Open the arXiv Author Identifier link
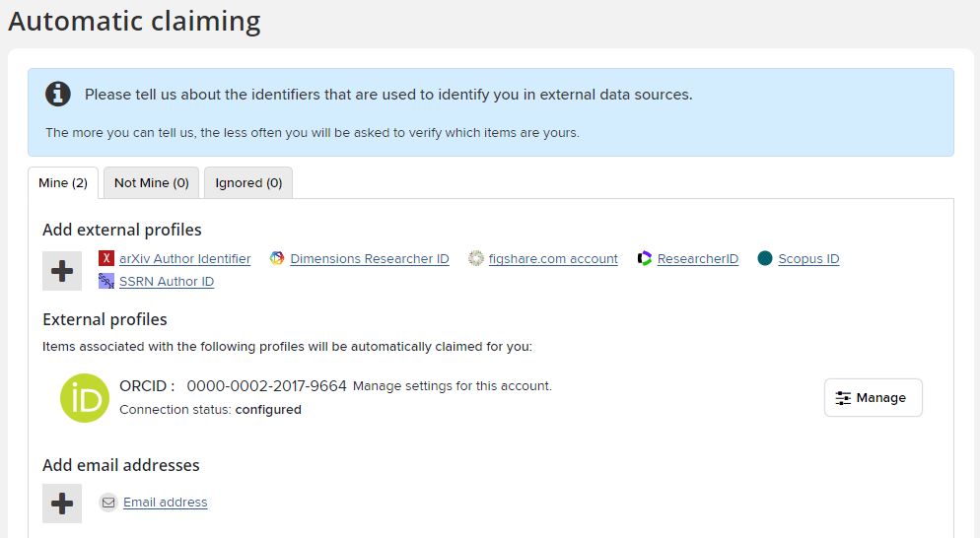 click(x=185, y=259)
